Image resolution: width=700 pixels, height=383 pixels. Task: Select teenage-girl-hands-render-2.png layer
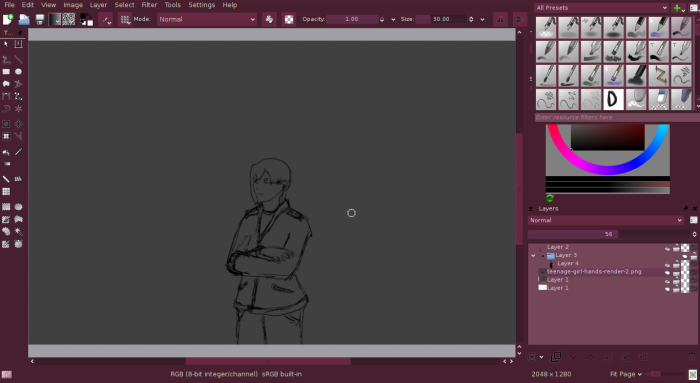tap(594, 271)
